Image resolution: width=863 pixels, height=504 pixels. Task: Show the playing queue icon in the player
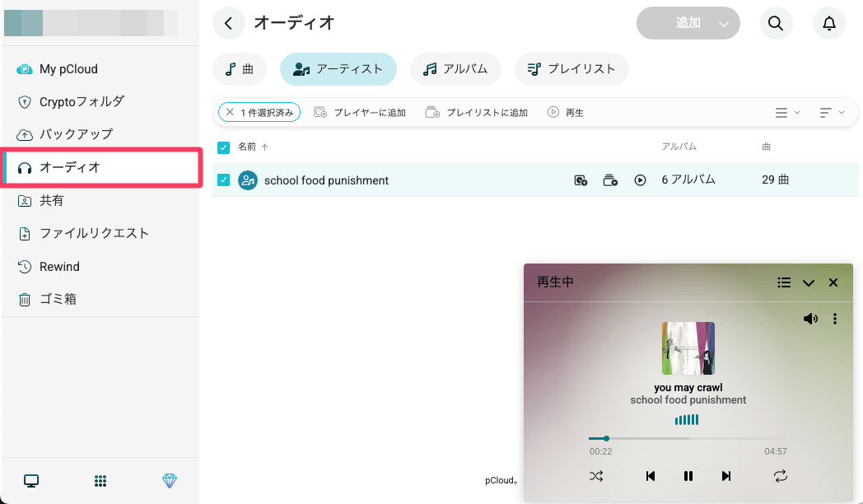pyautogui.click(x=783, y=282)
